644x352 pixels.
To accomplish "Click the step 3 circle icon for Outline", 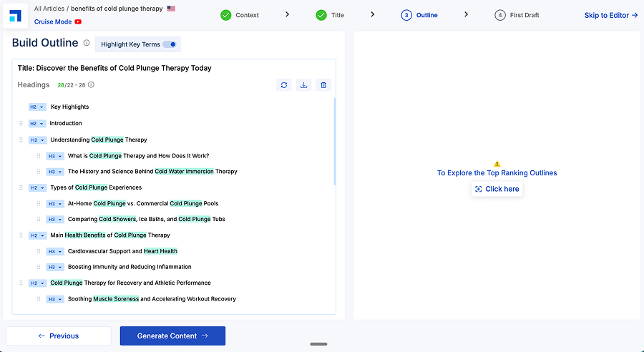I will pos(406,15).
